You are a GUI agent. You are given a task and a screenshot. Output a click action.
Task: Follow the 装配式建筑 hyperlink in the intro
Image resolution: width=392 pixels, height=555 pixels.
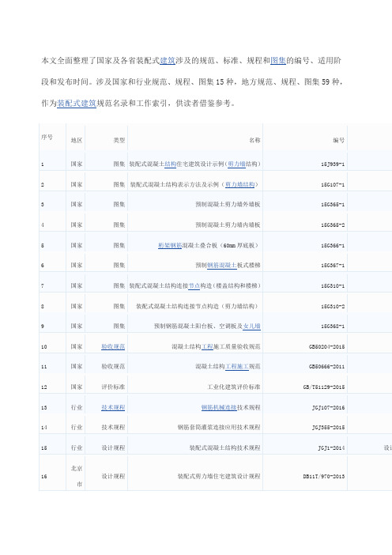point(77,104)
